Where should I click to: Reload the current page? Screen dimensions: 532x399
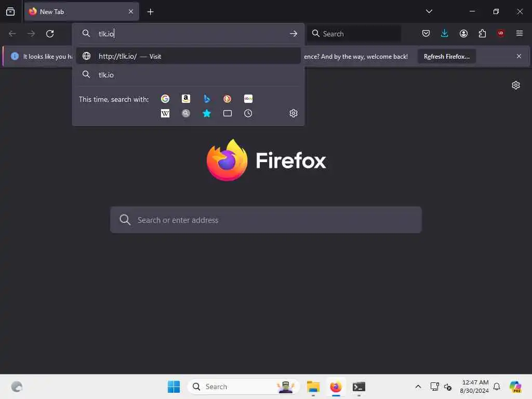(x=50, y=34)
